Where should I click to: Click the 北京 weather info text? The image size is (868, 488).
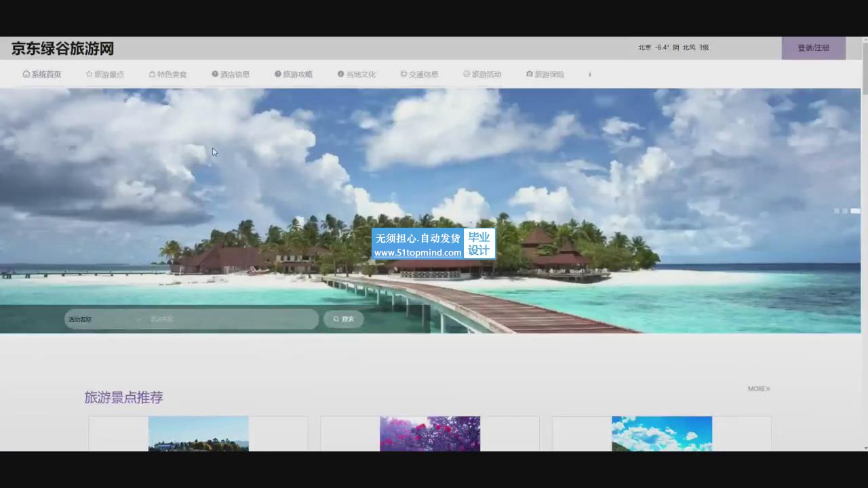click(x=673, y=47)
